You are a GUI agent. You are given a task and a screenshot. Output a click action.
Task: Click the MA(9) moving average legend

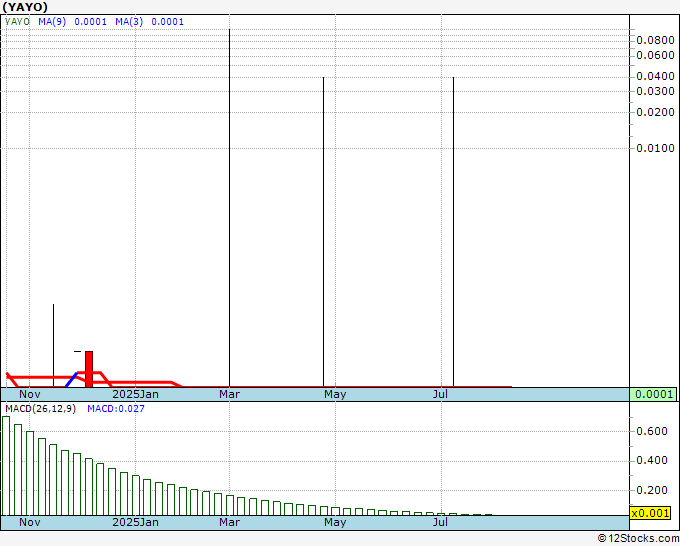pos(70,21)
